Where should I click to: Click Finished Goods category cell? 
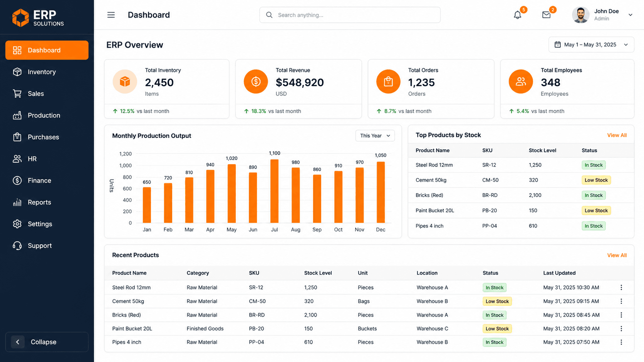pos(205,329)
